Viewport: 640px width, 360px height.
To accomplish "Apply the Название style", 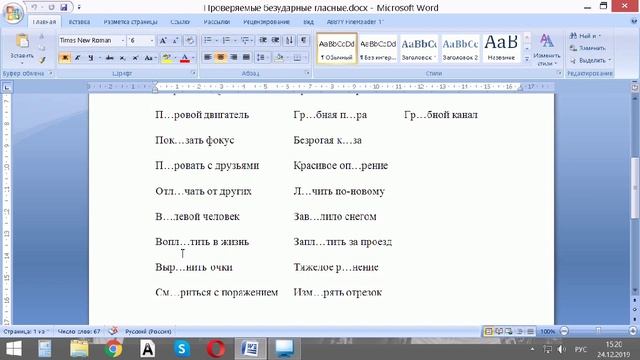I will point(501,48).
